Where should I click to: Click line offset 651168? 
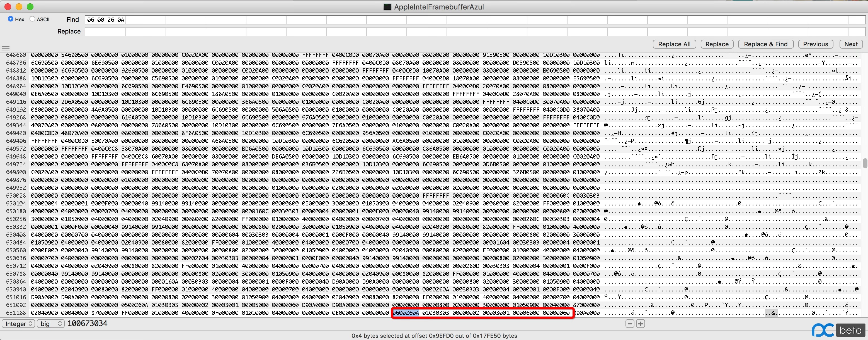pos(16,313)
